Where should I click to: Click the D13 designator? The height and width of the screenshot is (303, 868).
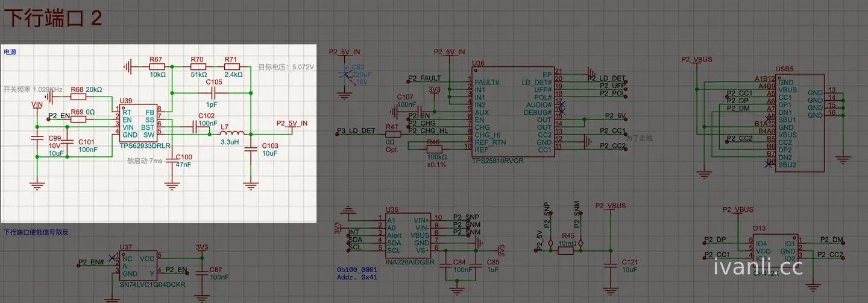(x=759, y=229)
